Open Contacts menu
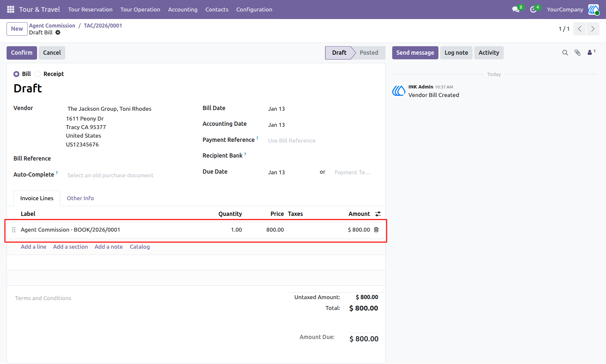The image size is (606, 364). (x=217, y=10)
